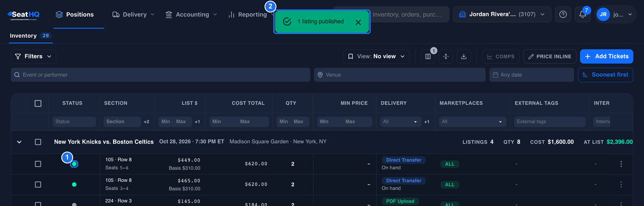Open row actions menu on the $449.00 row
Image resolution: width=644 pixels, height=206 pixels.
click(621, 164)
